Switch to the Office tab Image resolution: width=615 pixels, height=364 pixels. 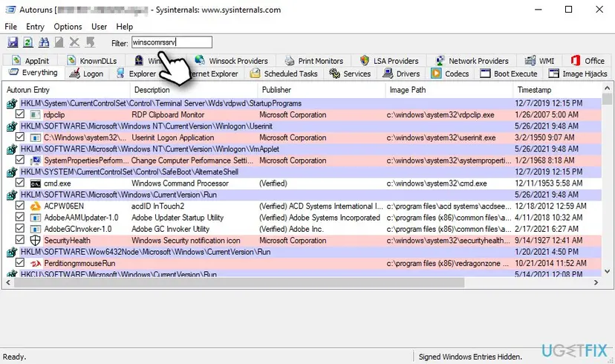[588, 61]
